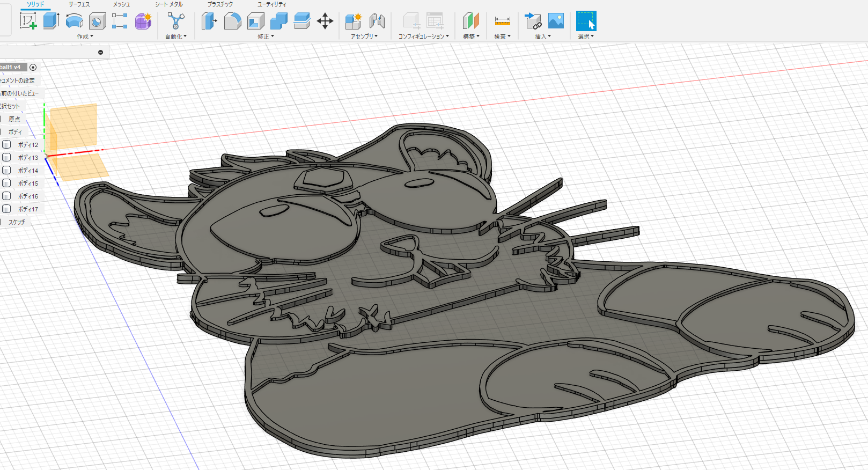Click the ボディ15 body icon
Viewport: 868px width, 470px height.
pos(6,183)
